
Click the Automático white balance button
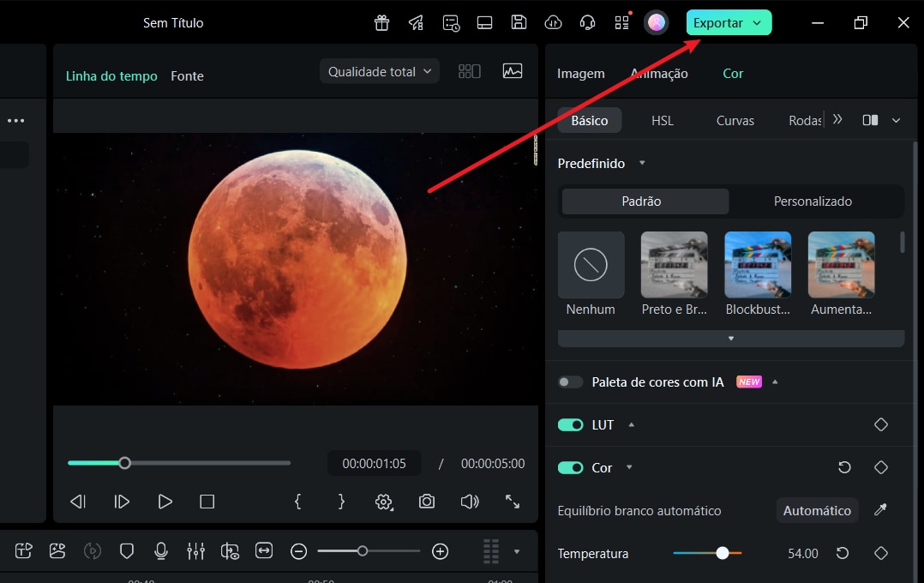816,510
